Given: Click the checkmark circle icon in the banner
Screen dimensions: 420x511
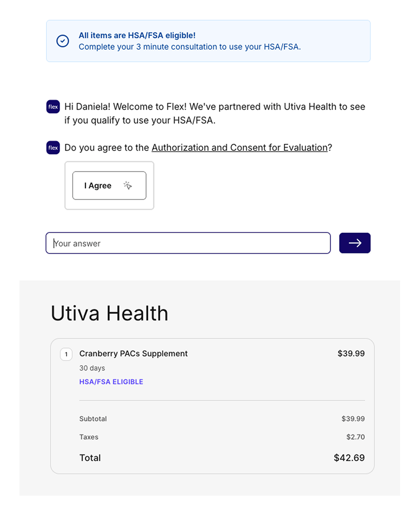Looking at the screenshot, I should click(63, 41).
